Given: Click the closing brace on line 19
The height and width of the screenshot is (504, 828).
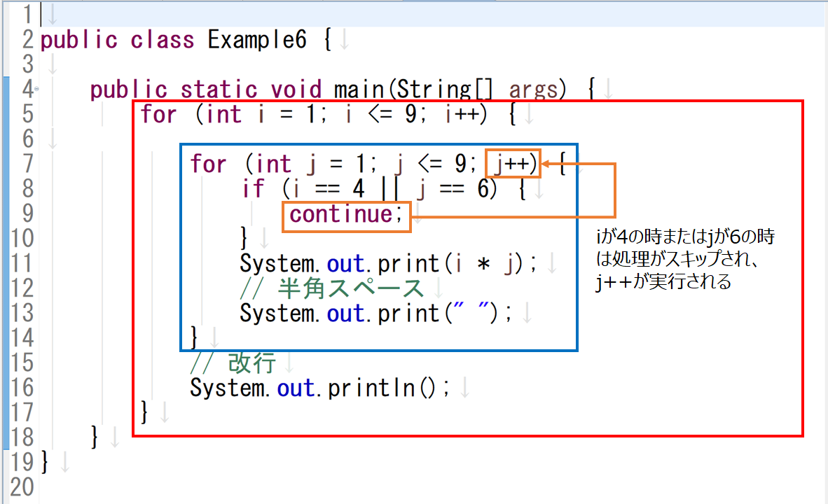Looking at the screenshot, I should tap(46, 462).
